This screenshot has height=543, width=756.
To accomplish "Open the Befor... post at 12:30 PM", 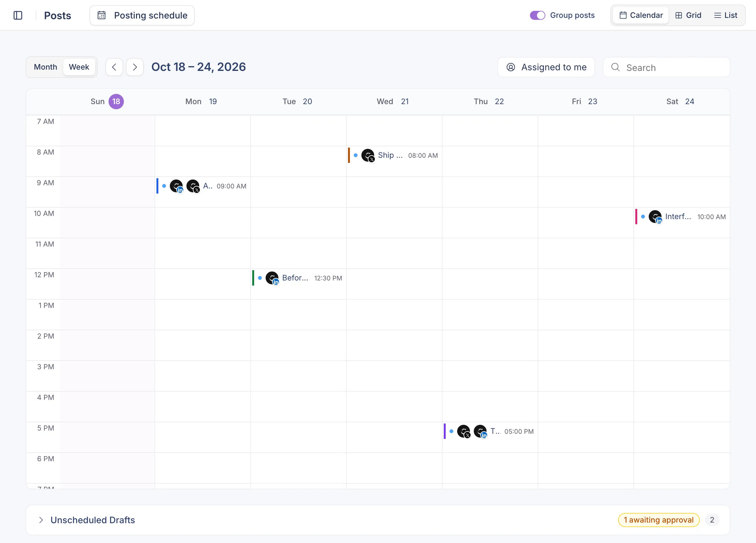I will point(298,278).
